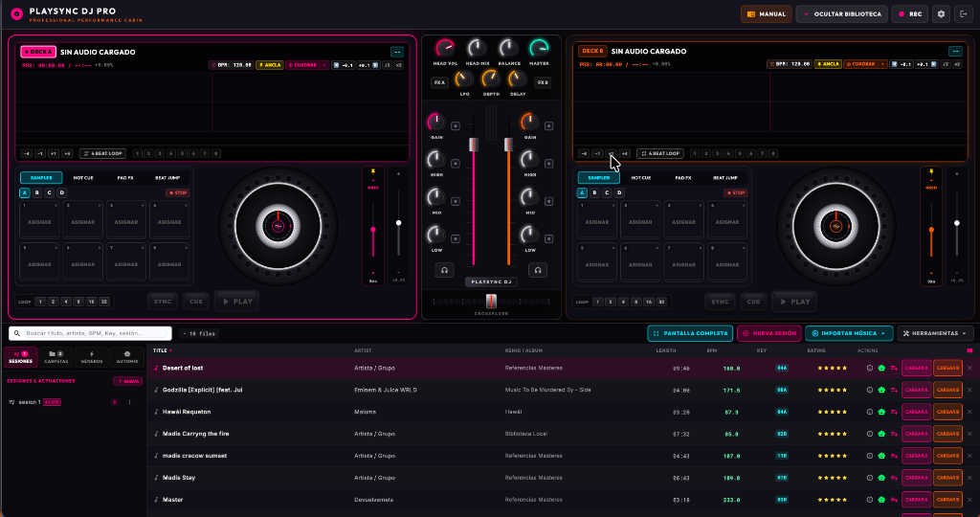Click the Deck B jog wheel center
Screen dimensions: 980x517
coord(835,226)
